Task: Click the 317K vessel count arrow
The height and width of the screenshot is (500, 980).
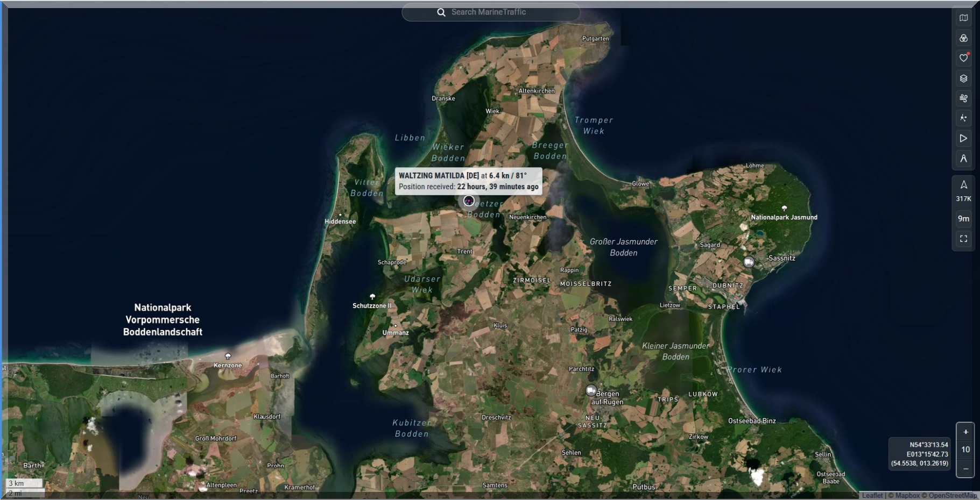Action: 963,185
